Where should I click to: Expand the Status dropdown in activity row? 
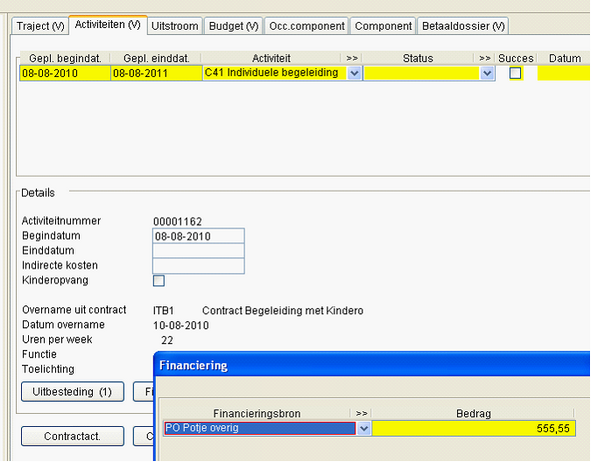(487, 73)
